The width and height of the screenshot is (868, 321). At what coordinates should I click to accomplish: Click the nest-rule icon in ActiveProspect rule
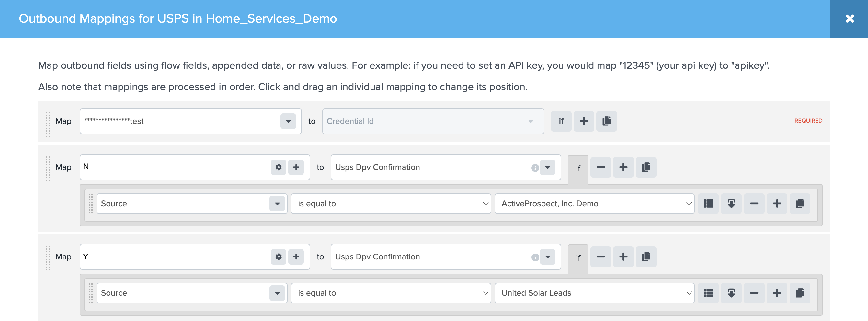731,204
